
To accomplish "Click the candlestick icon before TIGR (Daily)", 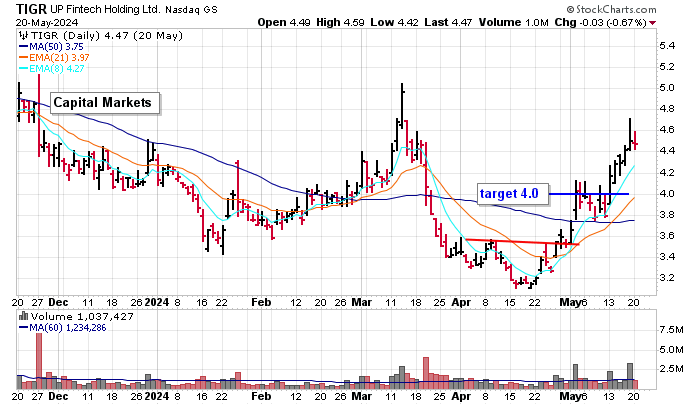I will (x=23, y=36).
